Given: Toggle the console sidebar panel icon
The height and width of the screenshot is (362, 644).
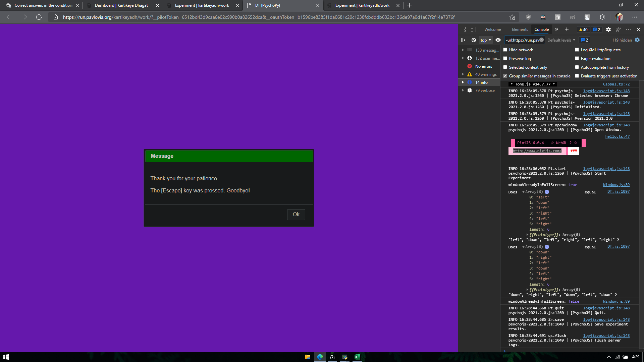Looking at the screenshot, I should pyautogui.click(x=464, y=40).
